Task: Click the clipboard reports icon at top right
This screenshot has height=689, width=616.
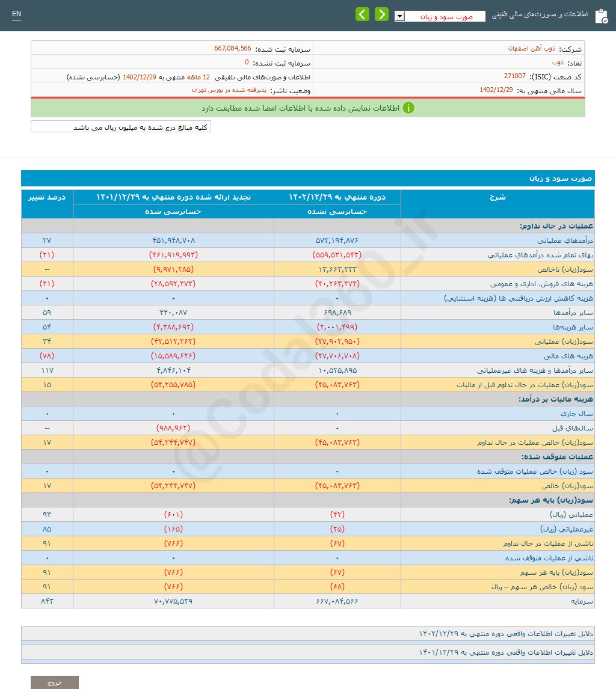Action: tap(602, 16)
